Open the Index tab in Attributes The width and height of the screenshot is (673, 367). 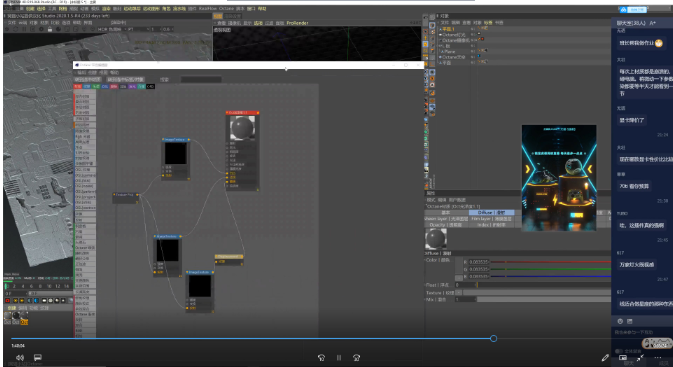tap(491, 224)
